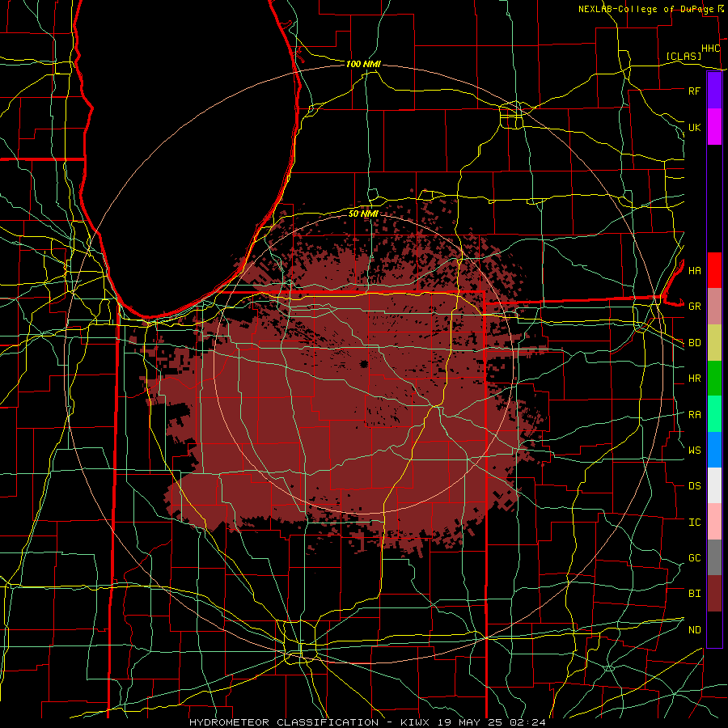Click the BI legend label
The image size is (728, 728).
694,594
